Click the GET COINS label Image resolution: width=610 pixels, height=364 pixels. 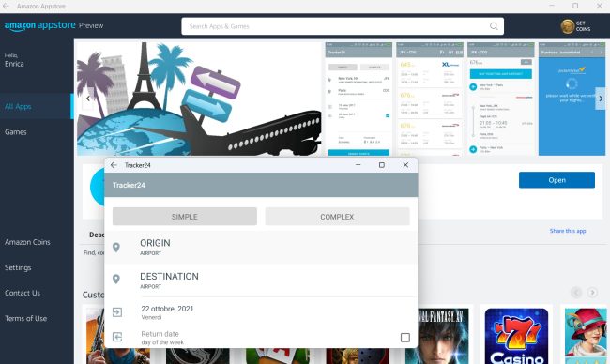pos(583,26)
